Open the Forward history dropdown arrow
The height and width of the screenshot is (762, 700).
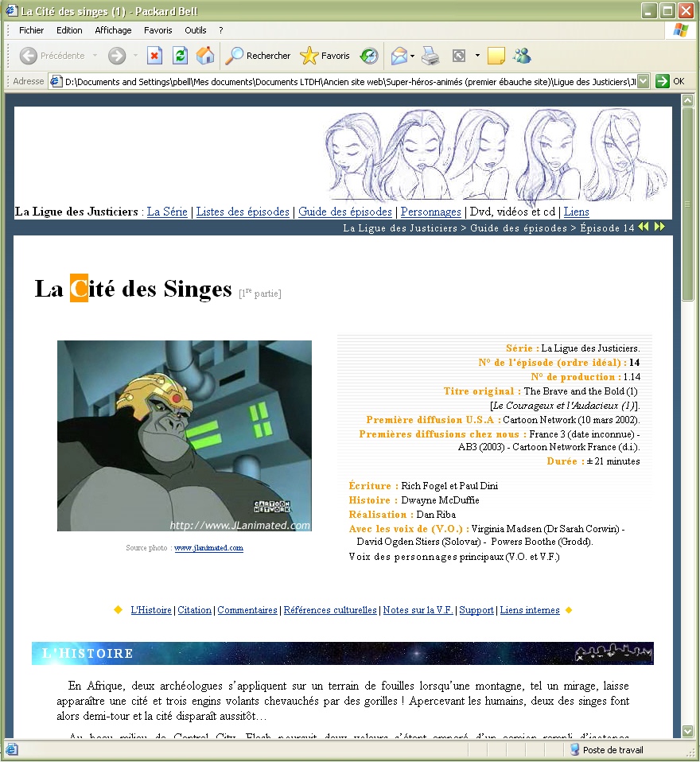point(135,56)
